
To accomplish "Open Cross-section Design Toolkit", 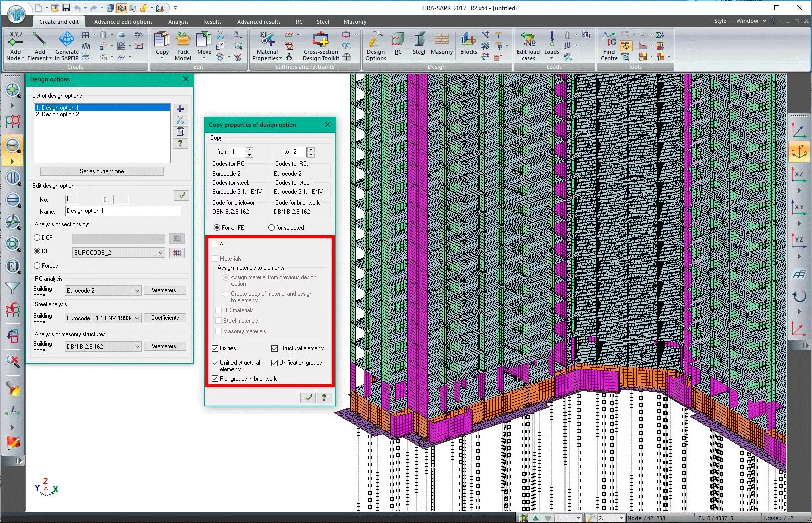I will click(321, 45).
